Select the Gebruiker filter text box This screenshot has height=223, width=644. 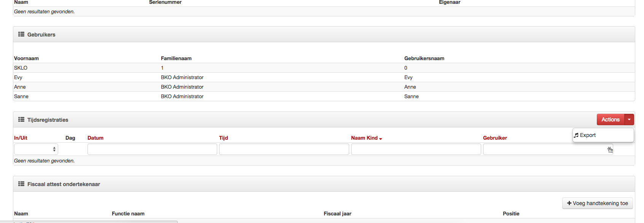544,149
